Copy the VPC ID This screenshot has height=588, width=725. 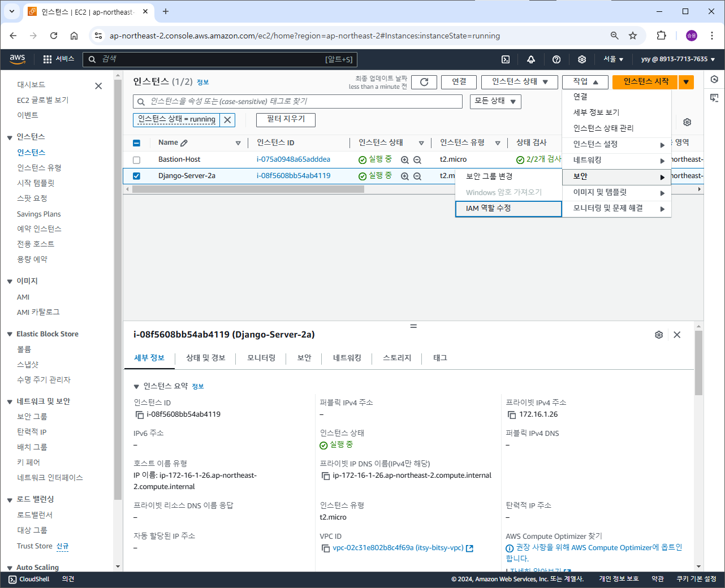[x=326, y=548]
